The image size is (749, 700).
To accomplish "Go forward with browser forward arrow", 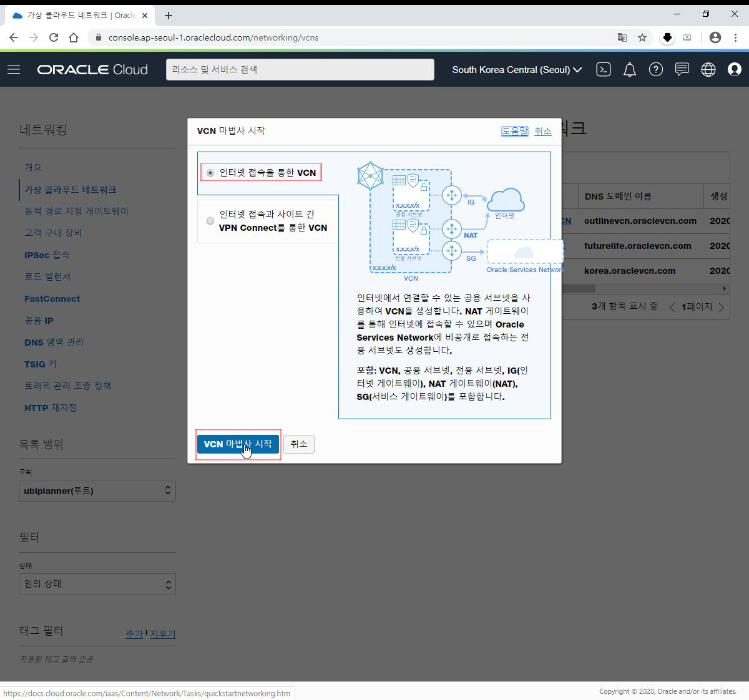I will click(34, 37).
